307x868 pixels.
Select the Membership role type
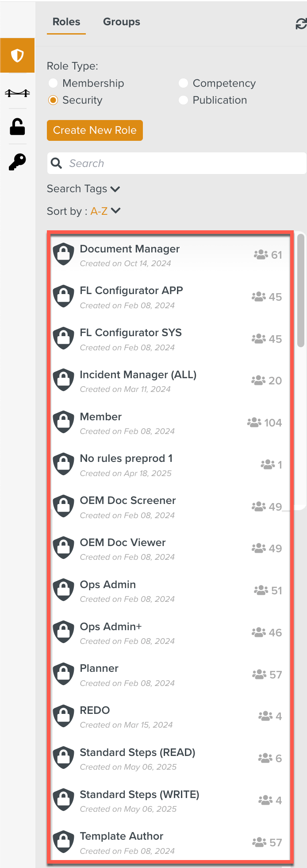(x=53, y=83)
